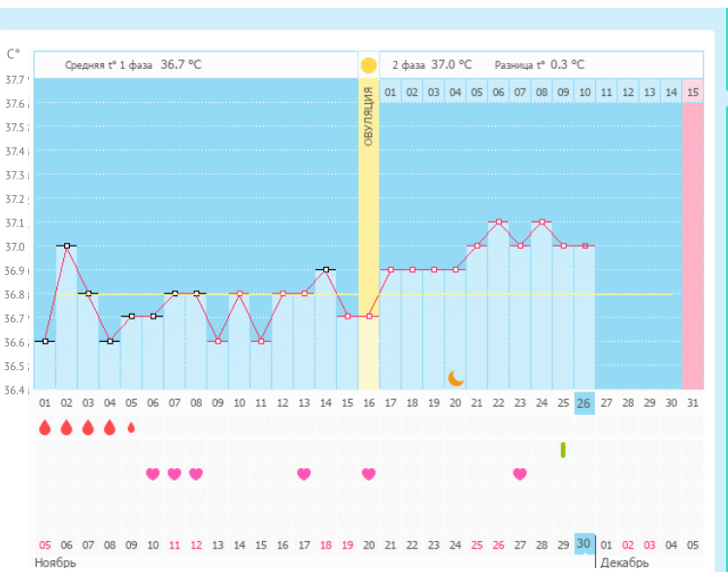Select the 36.6 temperature point on cycle day 11
The image size is (728, 572).
pyautogui.click(x=261, y=341)
